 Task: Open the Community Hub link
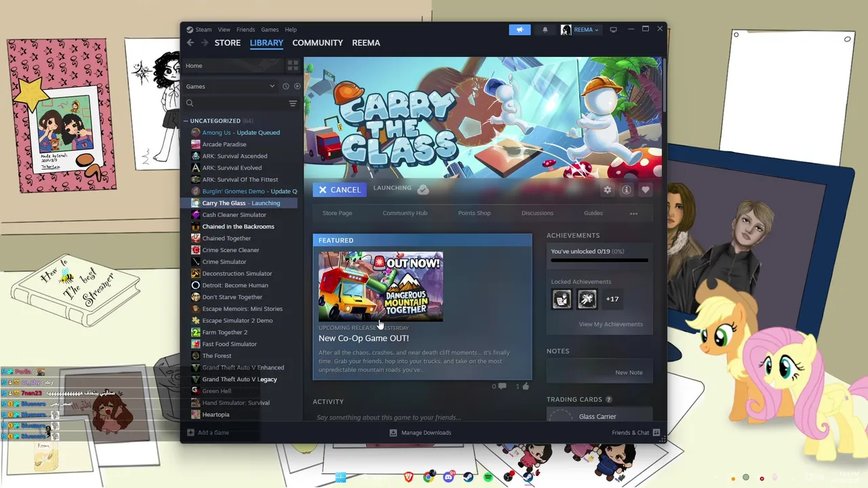point(405,213)
